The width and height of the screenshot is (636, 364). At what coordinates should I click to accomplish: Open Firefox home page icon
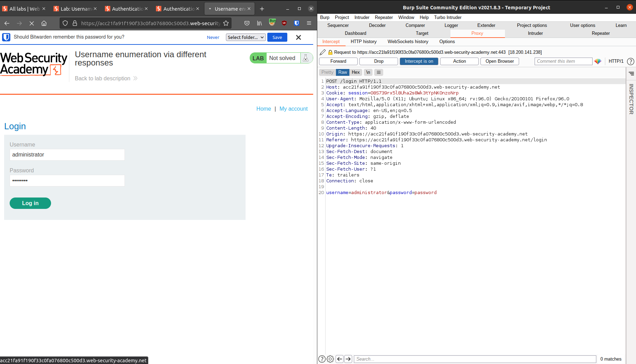[x=44, y=23]
